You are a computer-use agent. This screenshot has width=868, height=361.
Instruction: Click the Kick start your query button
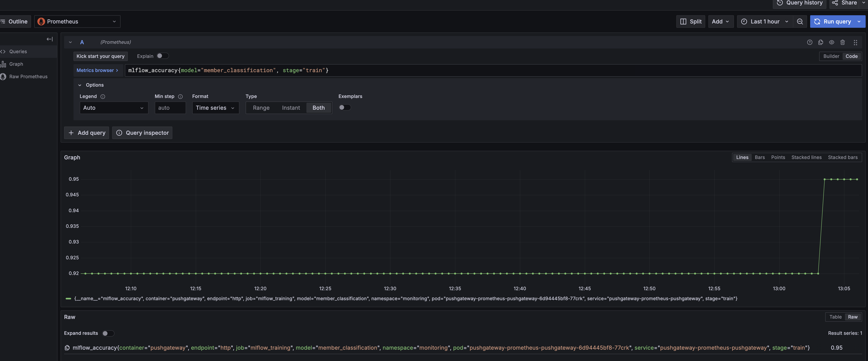[100, 56]
